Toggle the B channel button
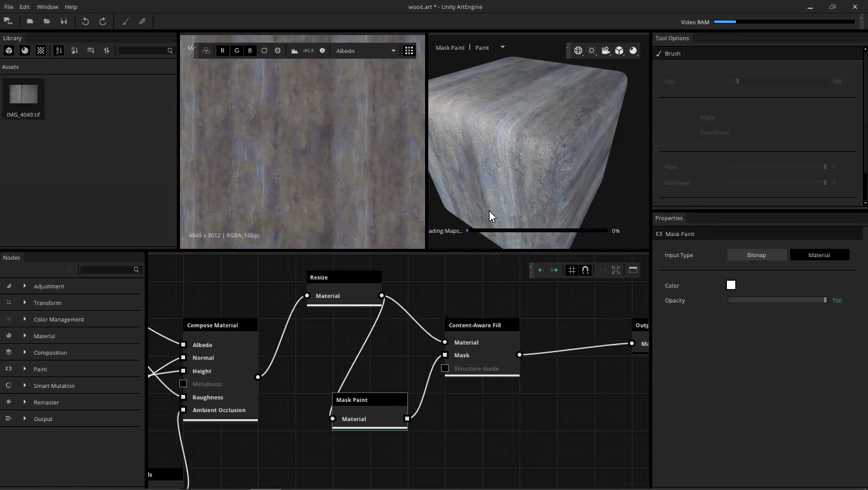The width and height of the screenshot is (868, 490). click(250, 50)
